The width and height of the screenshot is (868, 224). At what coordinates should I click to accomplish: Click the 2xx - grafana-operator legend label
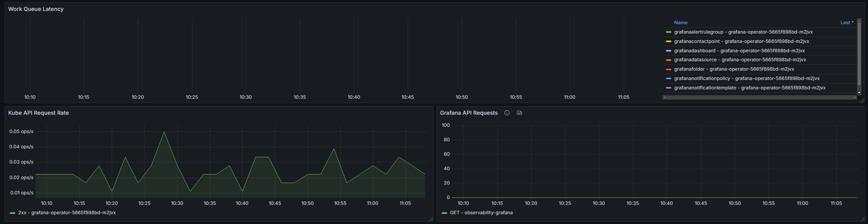(x=67, y=213)
